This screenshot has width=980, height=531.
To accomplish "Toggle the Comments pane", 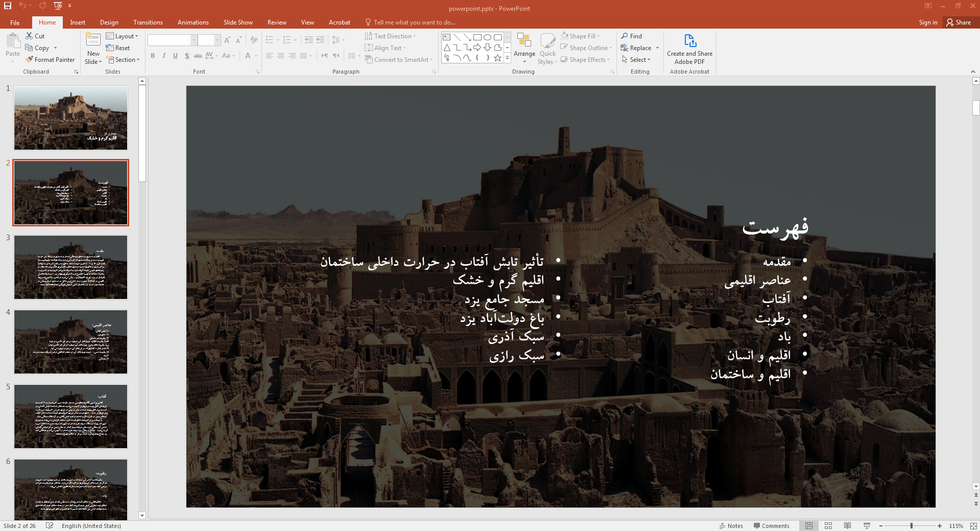I will (771, 526).
